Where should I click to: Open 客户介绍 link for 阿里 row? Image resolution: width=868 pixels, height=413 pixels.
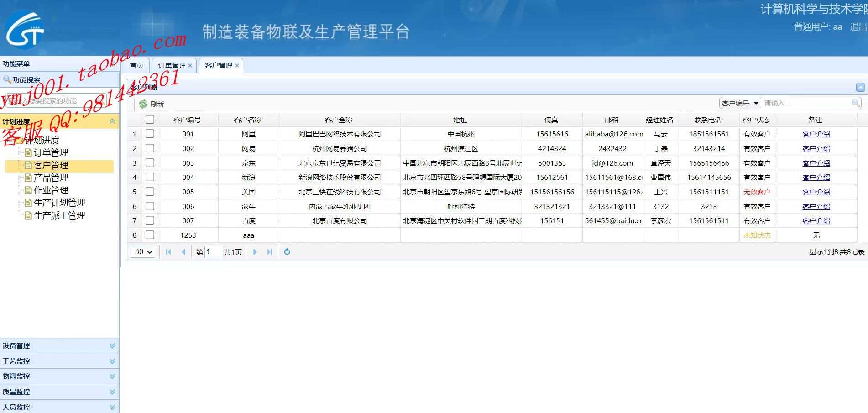pos(816,134)
